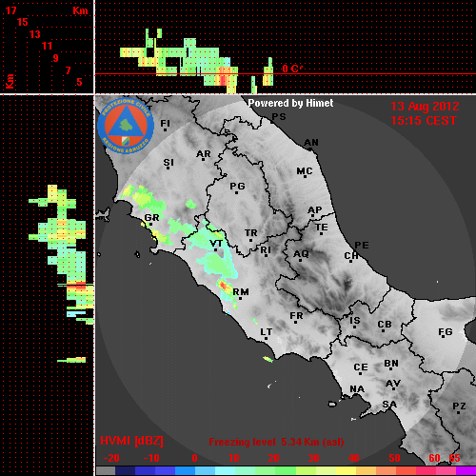476x476 pixels.
Task: Click the '50' value on the dBZ scale
Action: tap(394, 458)
